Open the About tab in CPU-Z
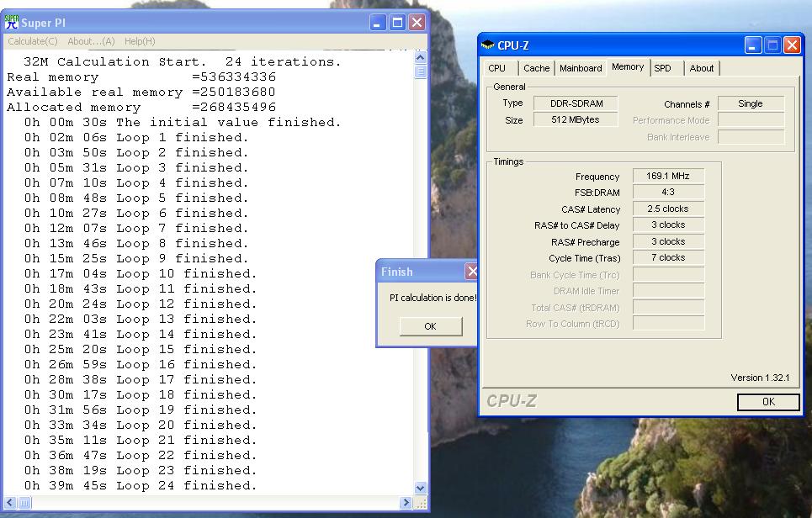Image resolution: width=812 pixels, height=518 pixels. point(702,68)
